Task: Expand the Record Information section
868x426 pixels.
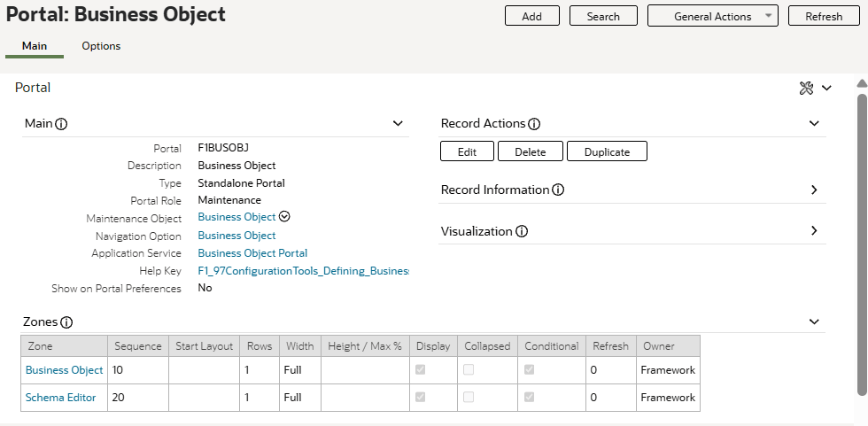Action: [814, 190]
